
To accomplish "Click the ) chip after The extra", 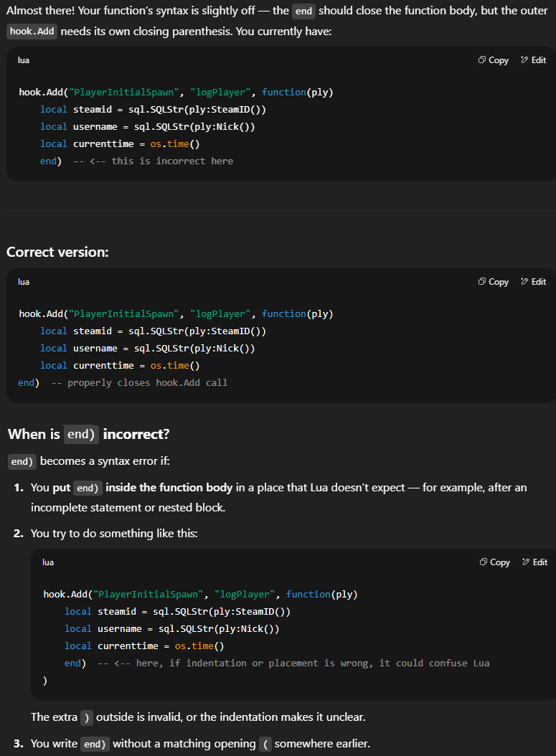I will (x=87, y=717).
